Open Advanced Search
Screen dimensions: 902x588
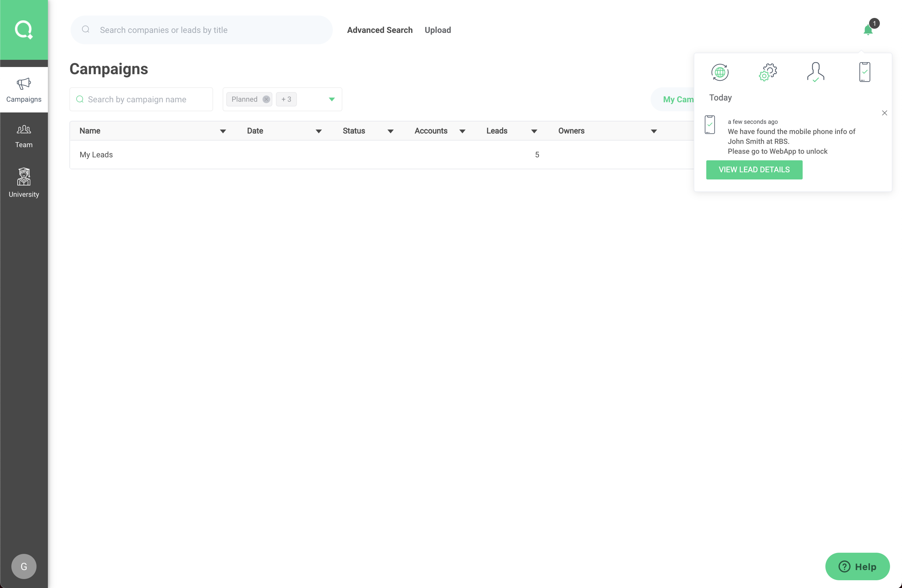(380, 30)
